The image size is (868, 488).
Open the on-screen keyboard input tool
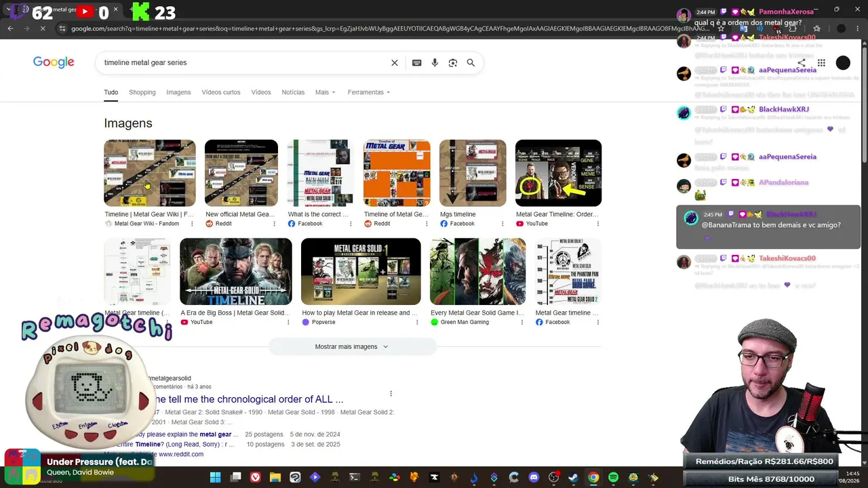pyautogui.click(x=416, y=62)
